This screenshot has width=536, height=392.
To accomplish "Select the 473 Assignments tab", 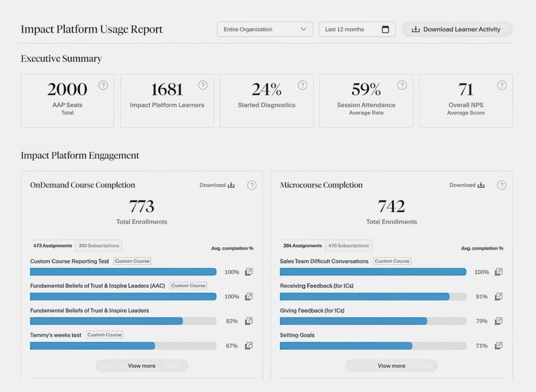I will pos(52,246).
